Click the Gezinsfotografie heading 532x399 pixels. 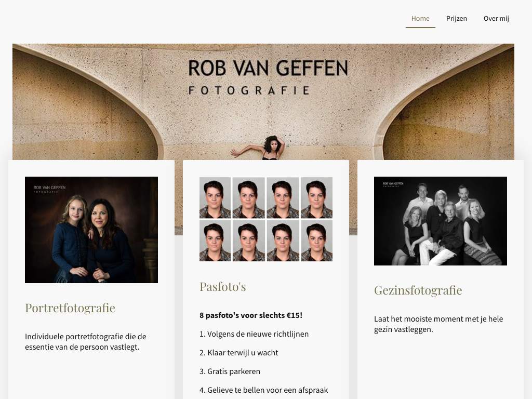(418, 290)
